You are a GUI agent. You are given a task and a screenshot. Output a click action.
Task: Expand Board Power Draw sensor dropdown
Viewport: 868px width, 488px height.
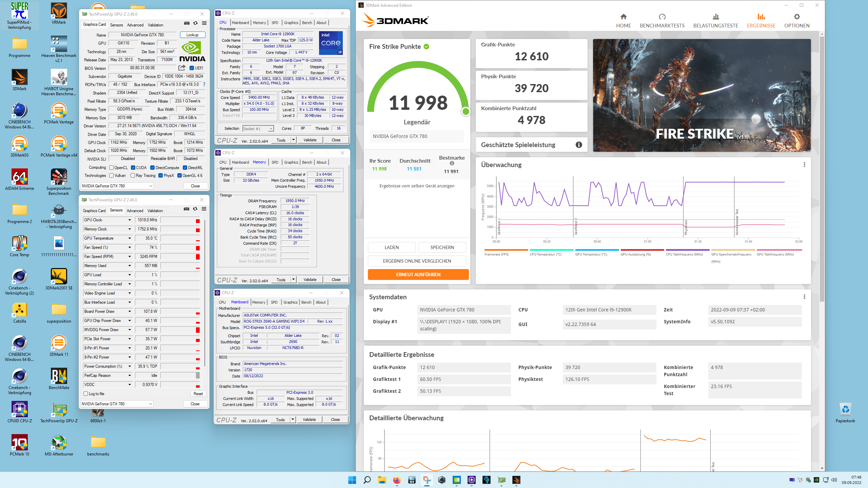(130, 311)
